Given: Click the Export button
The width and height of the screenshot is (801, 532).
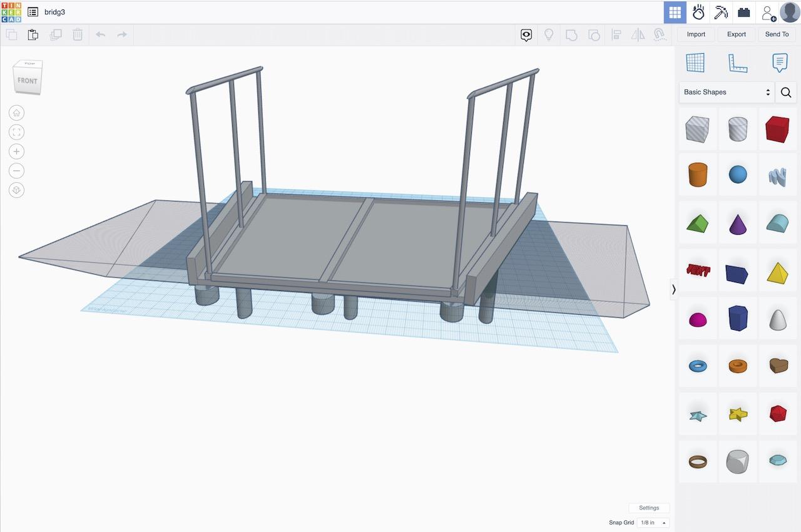Looking at the screenshot, I should tap(737, 34).
